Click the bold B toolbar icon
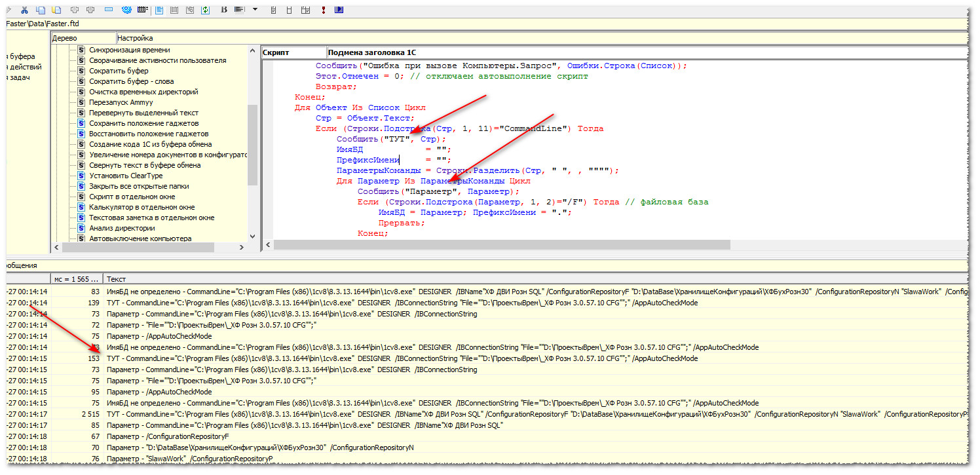 click(x=224, y=10)
